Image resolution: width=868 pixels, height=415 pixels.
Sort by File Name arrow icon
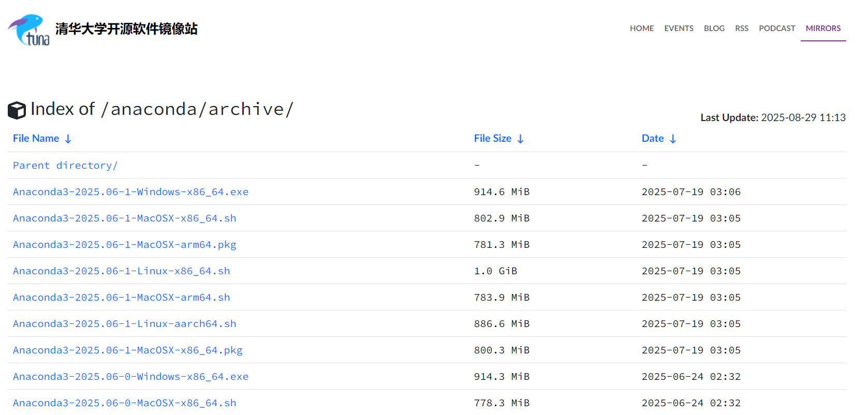pos(68,139)
